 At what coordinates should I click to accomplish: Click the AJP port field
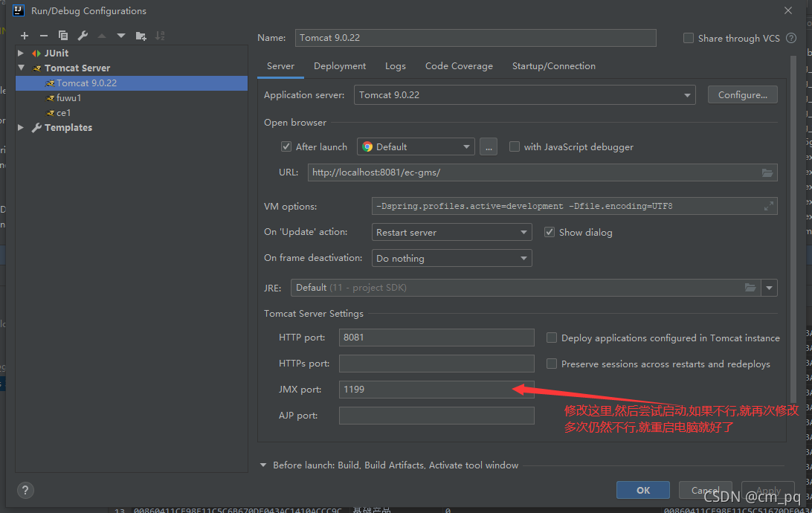[x=436, y=415]
